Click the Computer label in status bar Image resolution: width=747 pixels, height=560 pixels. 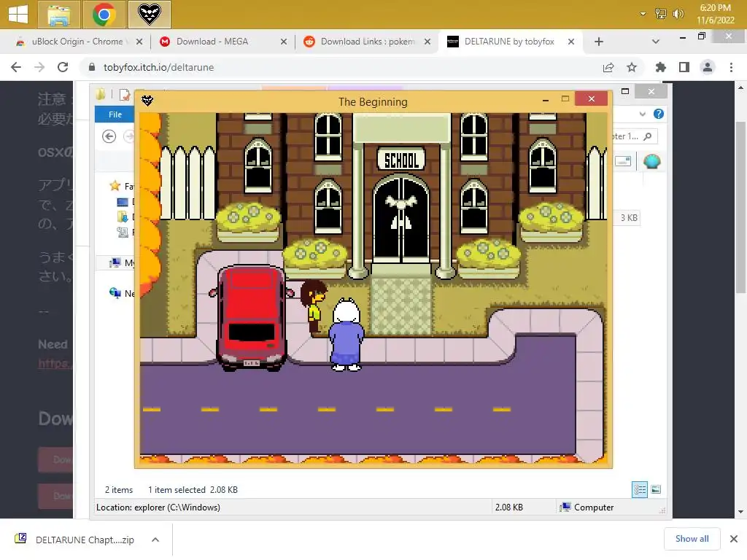(594, 507)
